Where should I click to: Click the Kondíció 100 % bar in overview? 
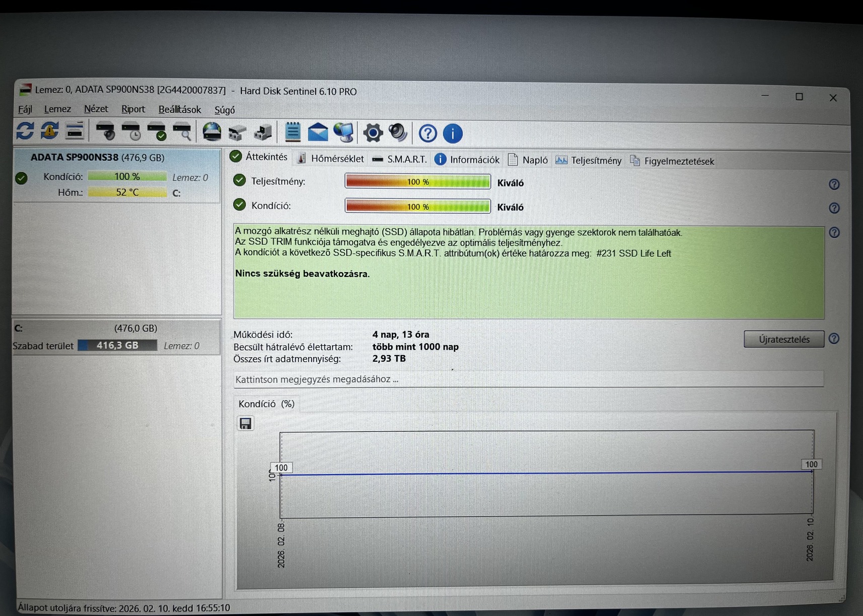coord(418,206)
